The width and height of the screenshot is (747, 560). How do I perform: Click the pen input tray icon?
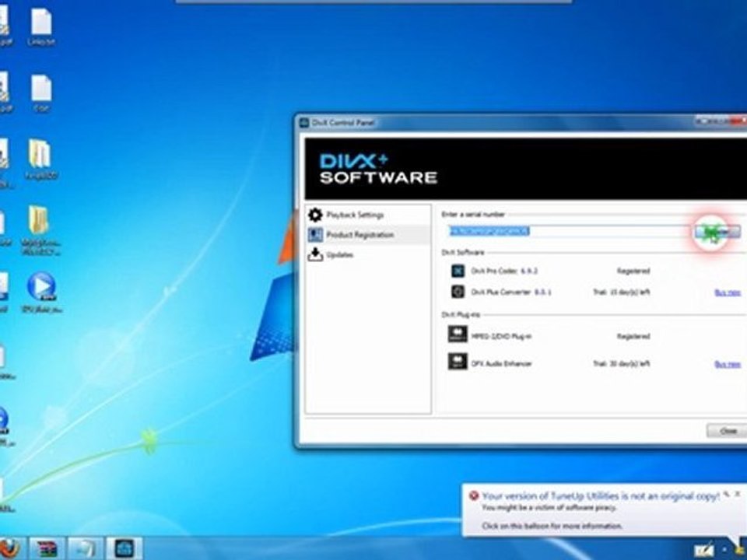[703, 550]
